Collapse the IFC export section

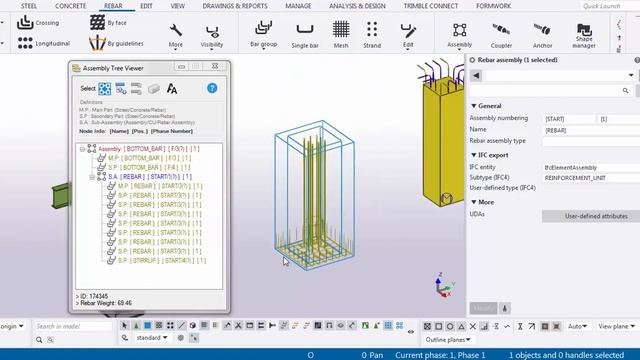coord(474,155)
